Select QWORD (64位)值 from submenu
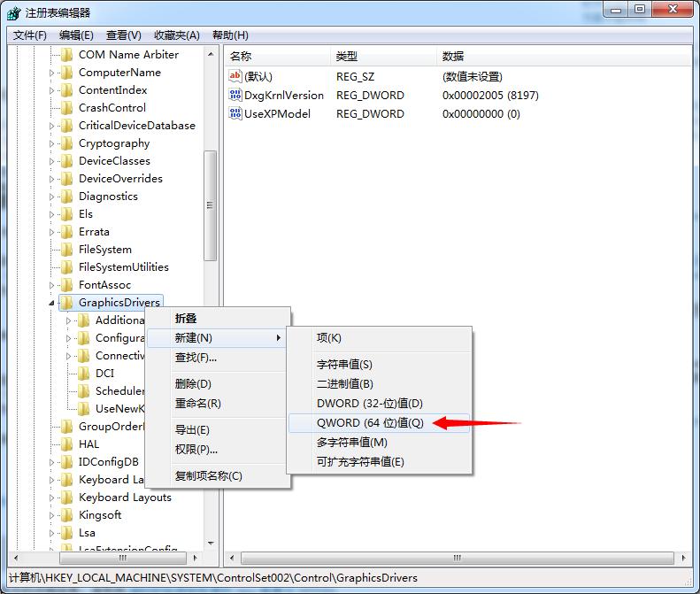700x594 pixels. pos(370,423)
